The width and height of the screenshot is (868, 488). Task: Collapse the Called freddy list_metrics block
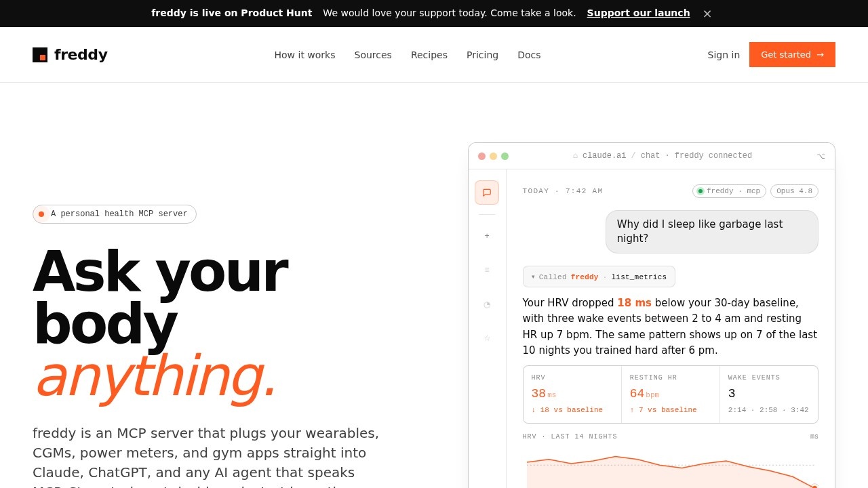pos(599,277)
